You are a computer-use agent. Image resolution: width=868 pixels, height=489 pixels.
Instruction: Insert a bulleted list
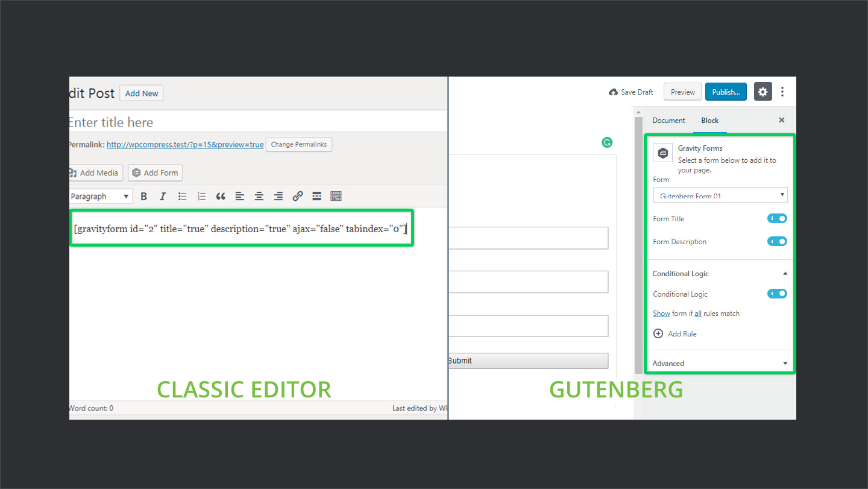click(182, 196)
